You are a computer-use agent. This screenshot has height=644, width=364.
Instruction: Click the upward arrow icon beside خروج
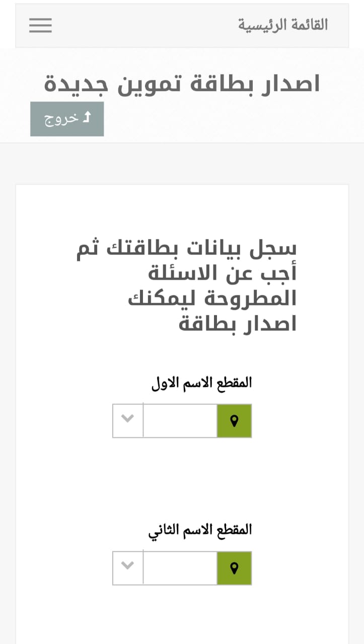pos(87,118)
